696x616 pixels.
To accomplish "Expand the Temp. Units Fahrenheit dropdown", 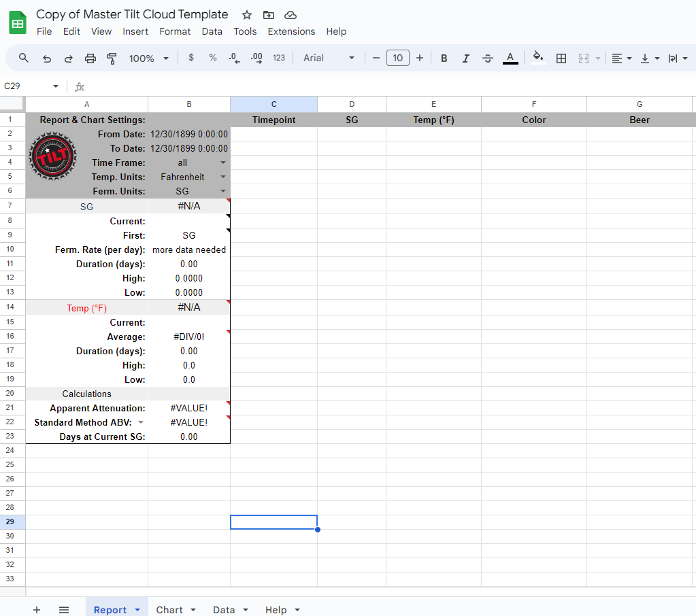I will click(x=222, y=177).
